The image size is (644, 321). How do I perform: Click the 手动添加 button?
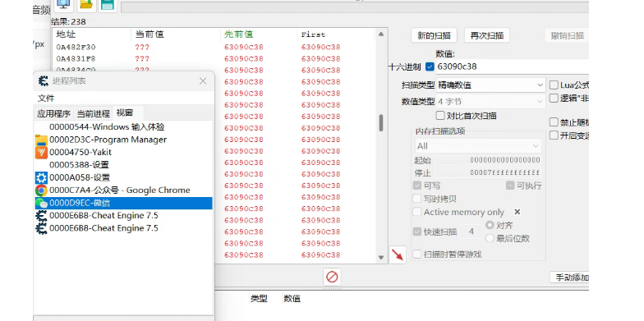click(x=570, y=277)
